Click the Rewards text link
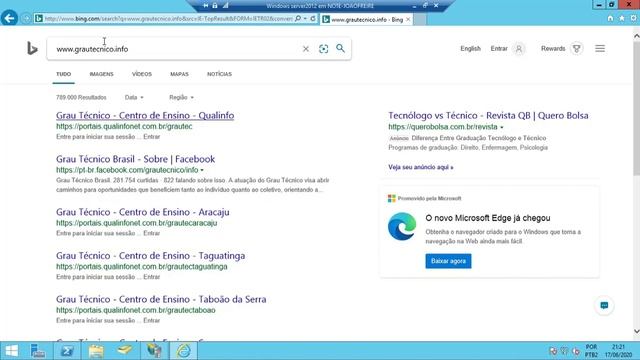This screenshot has width=640, height=360. click(x=553, y=49)
